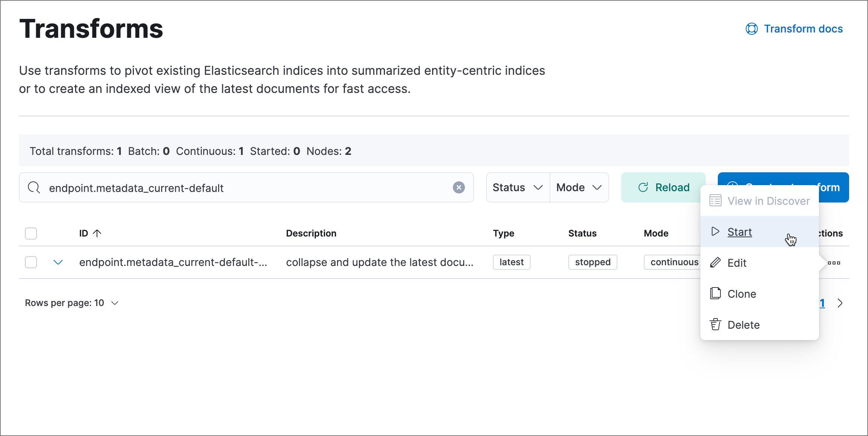Click the Edit pencil icon in the menu
The height and width of the screenshot is (436, 868).
click(x=716, y=263)
